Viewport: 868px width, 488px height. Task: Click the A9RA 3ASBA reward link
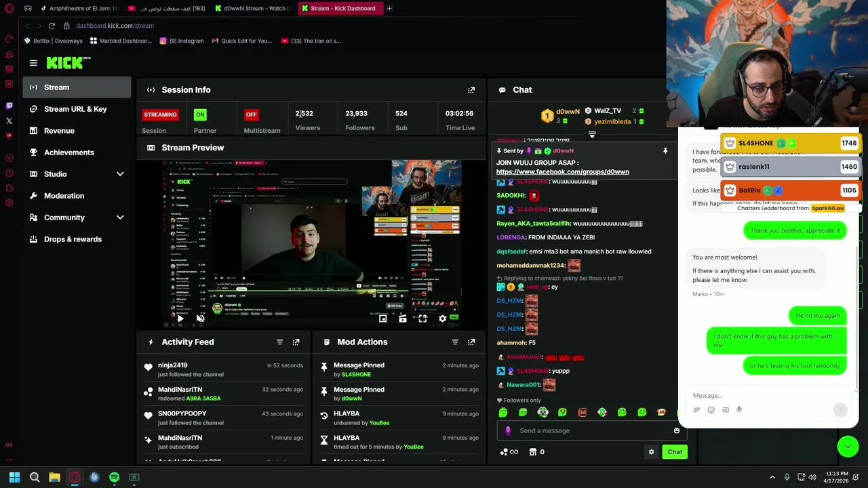(202, 399)
